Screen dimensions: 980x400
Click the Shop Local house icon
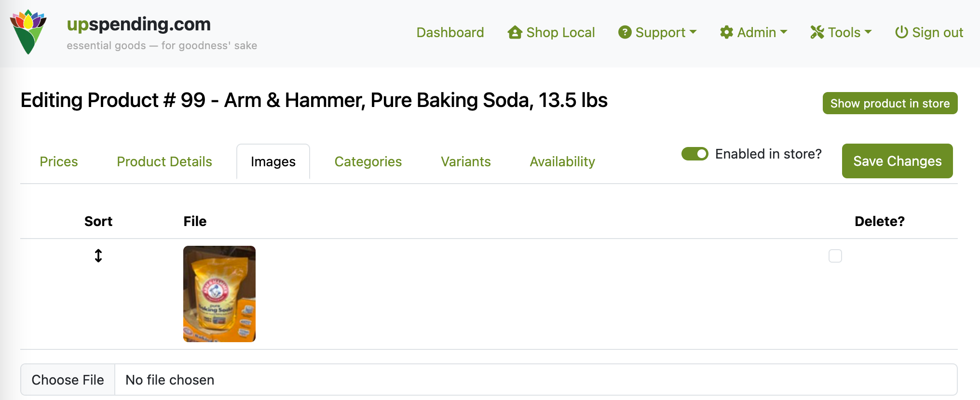(x=515, y=32)
